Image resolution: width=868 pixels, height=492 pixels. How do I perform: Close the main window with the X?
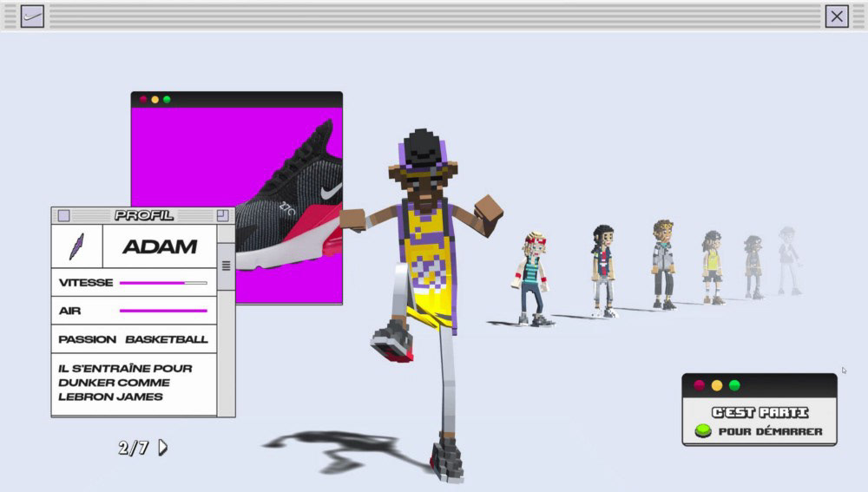pos(837,16)
